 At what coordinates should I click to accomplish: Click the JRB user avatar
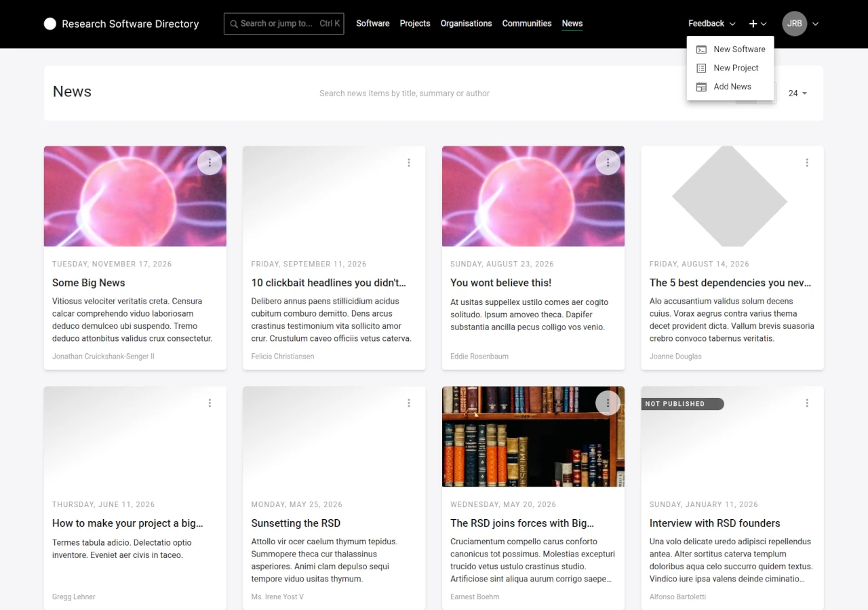pos(794,24)
